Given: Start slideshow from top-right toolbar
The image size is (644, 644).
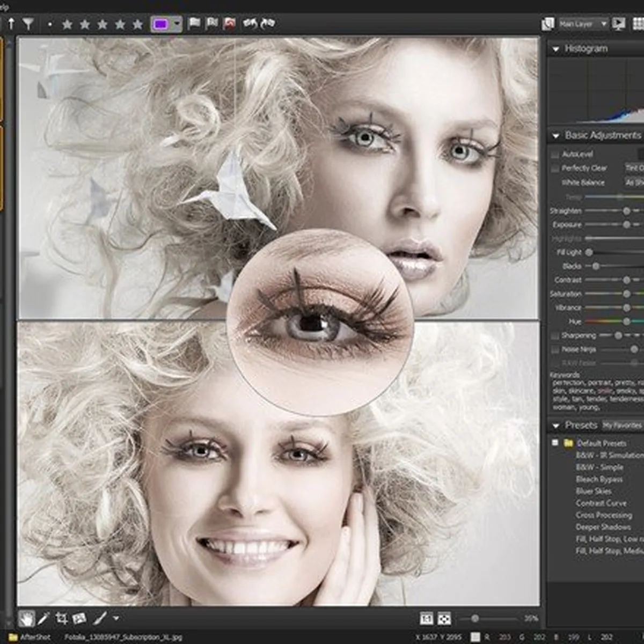Looking at the screenshot, I should (619, 24).
